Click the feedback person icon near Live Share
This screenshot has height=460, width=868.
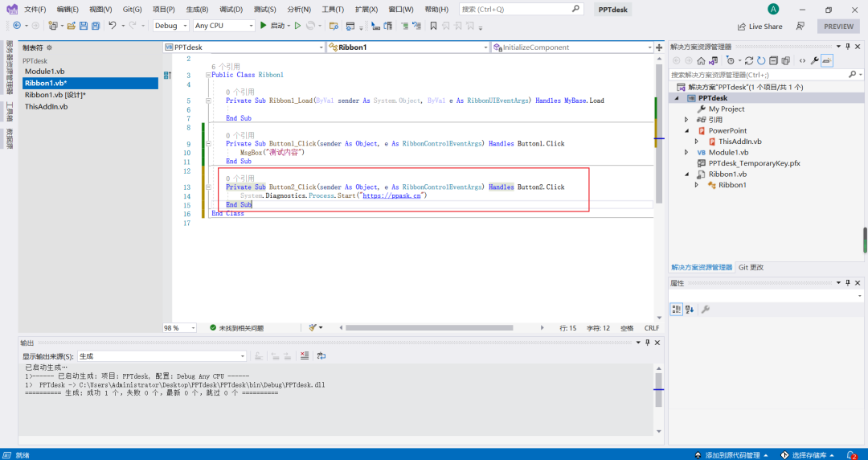(x=800, y=26)
